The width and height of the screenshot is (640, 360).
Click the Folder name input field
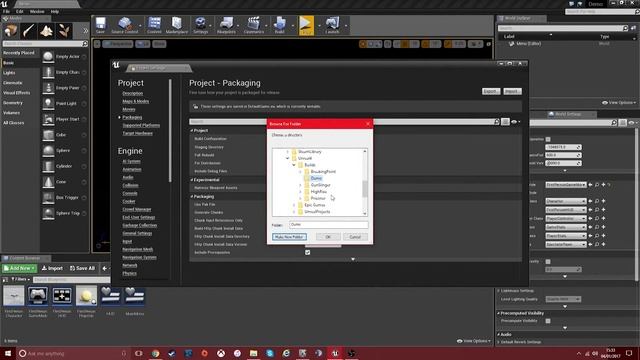(329, 224)
